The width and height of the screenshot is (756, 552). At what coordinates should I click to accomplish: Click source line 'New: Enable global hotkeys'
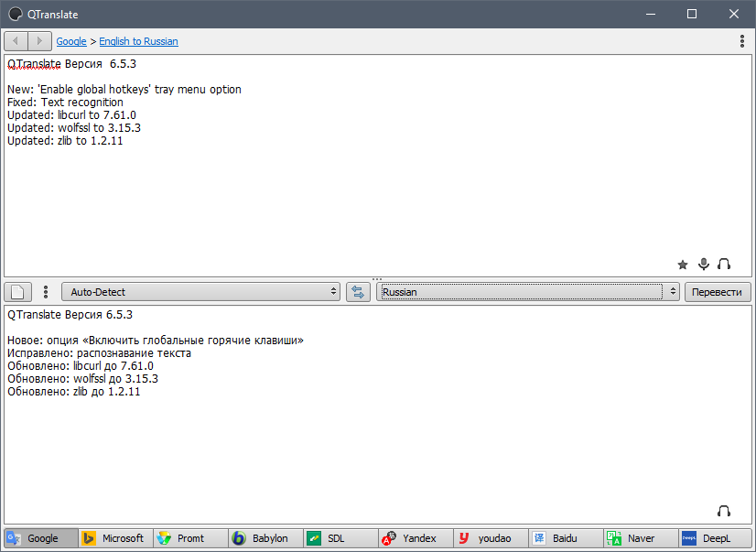tap(124, 89)
